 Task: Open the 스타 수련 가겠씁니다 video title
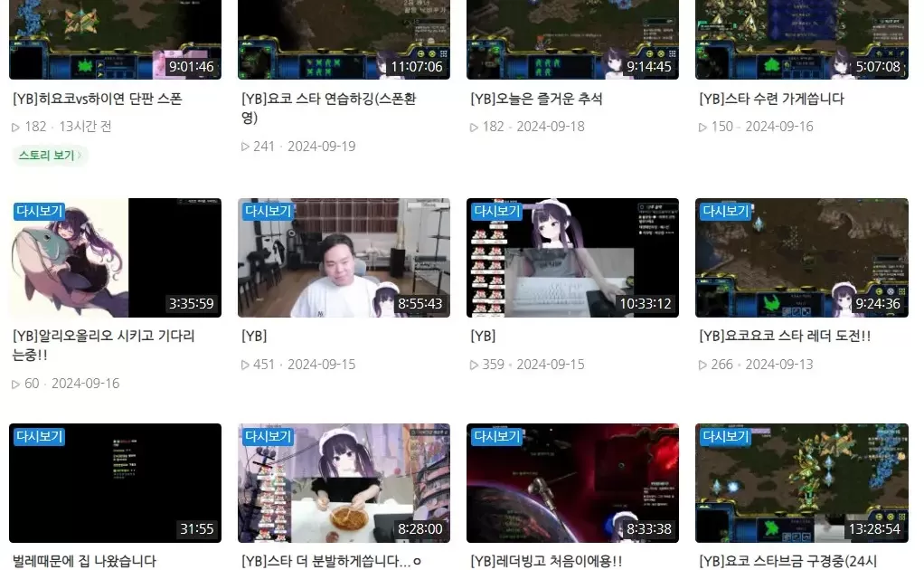point(771,99)
